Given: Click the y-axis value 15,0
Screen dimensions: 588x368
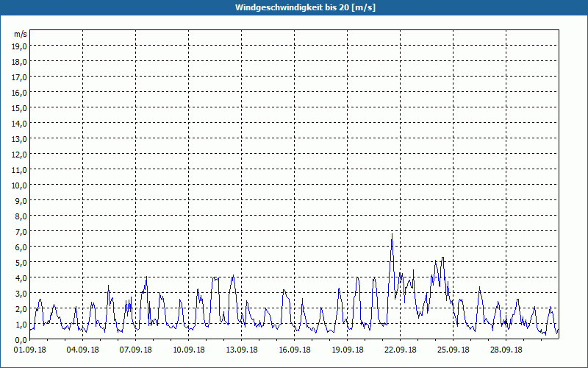Looking at the screenshot, I should pos(20,107).
